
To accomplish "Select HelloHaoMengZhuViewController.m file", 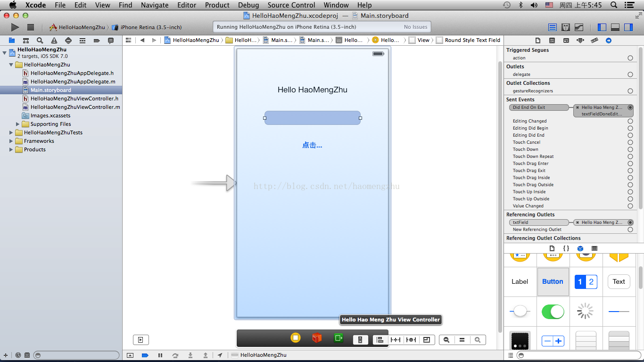I will coord(75,107).
